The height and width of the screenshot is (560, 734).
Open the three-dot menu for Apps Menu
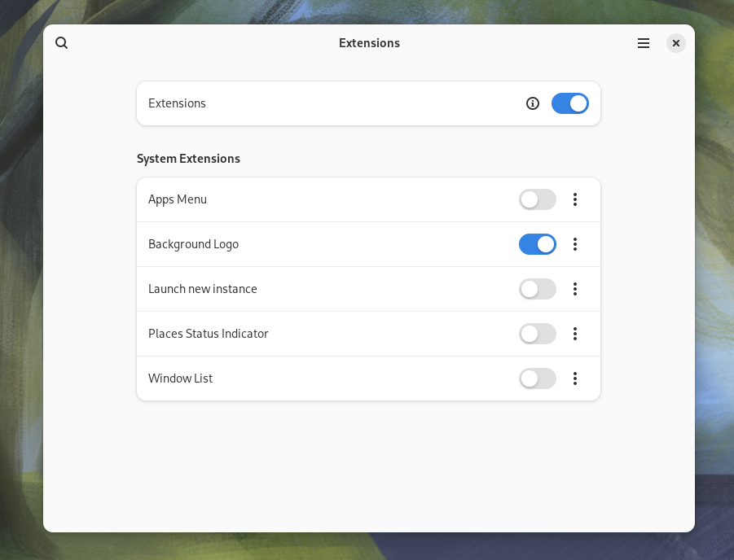(x=575, y=199)
